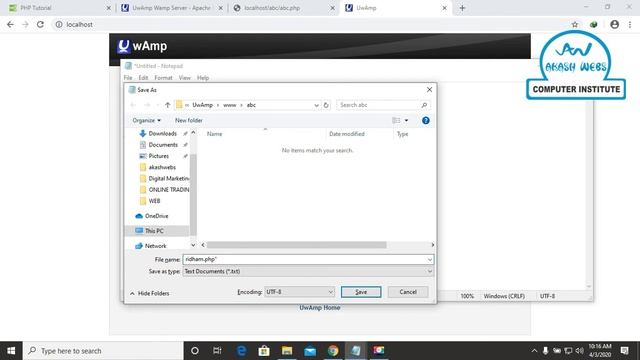Click the back arrow in Save As dialog

[x=133, y=105]
